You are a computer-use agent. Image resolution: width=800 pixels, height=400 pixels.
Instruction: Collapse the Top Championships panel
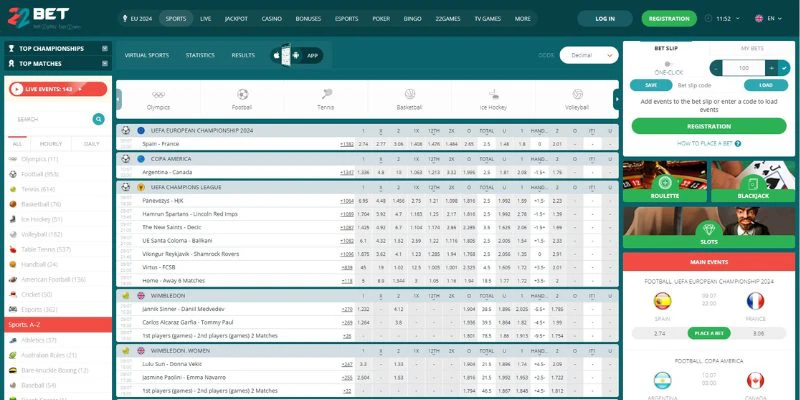pos(105,48)
